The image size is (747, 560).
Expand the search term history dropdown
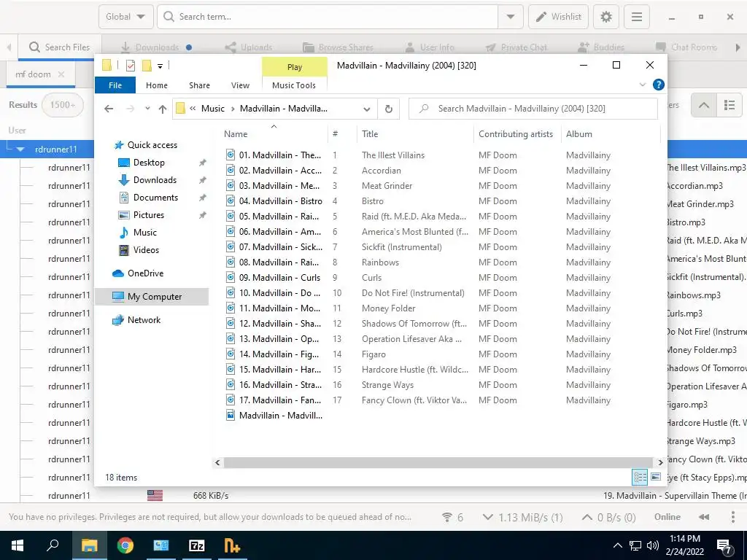click(510, 17)
